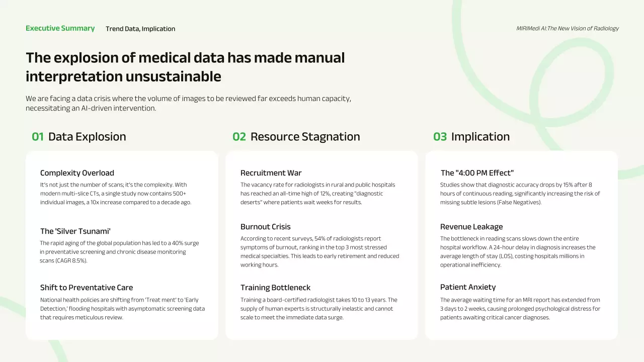
Task: Click the Complexity Overload heading
Action: tap(77, 173)
